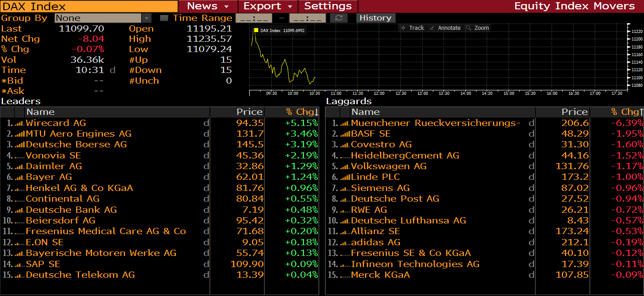Screen dimensions: 644x296
Task: Open Deutsche Telekom AG in Leaders
Action: point(160,275)
